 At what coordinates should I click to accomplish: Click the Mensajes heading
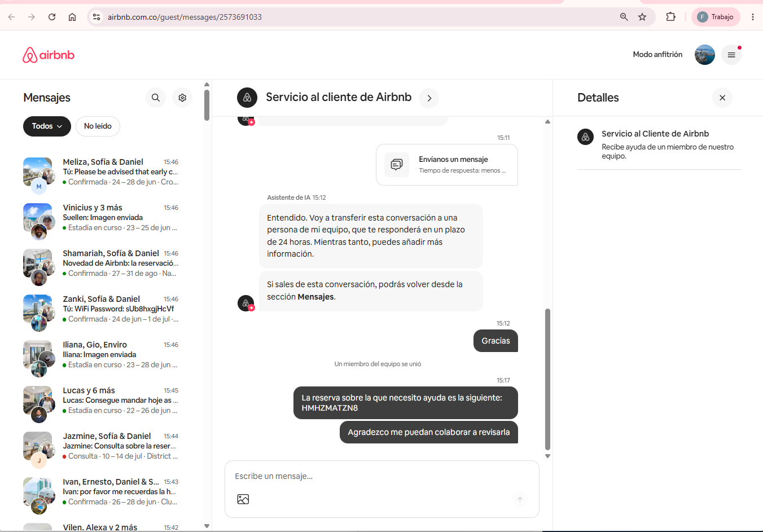pyautogui.click(x=47, y=98)
